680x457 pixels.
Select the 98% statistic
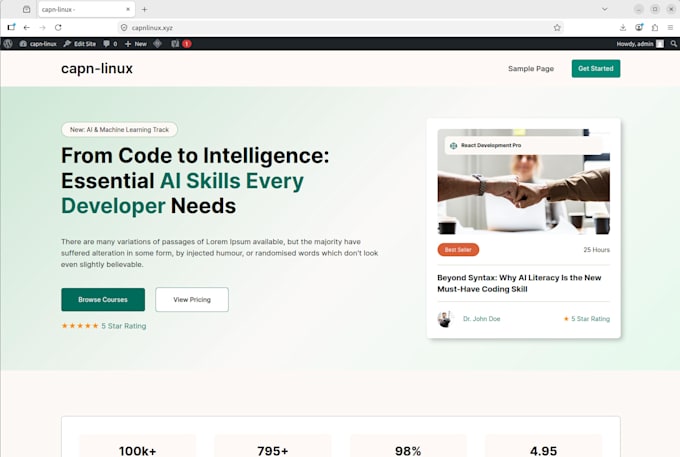pos(408,450)
